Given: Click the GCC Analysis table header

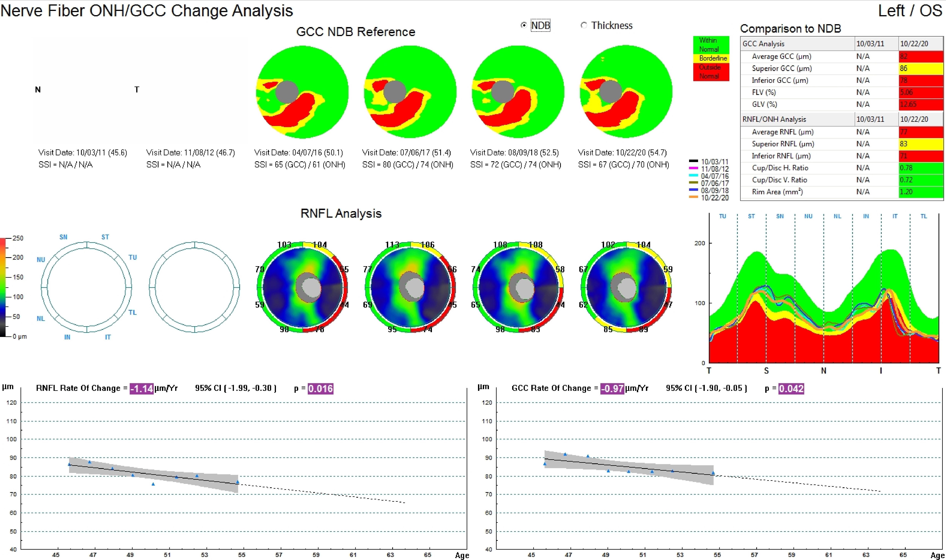Looking at the screenshot, I should (797, 44).
